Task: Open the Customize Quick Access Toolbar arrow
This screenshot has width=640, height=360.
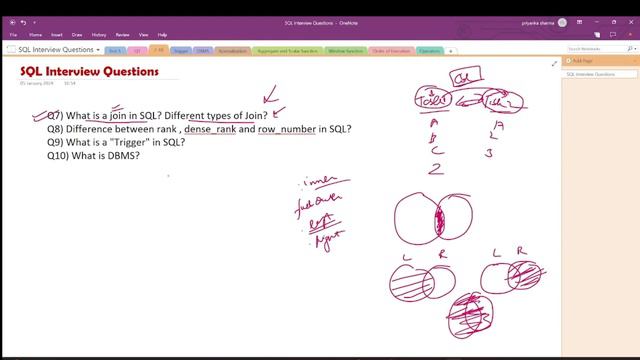Action: click(x=34, y=22)
